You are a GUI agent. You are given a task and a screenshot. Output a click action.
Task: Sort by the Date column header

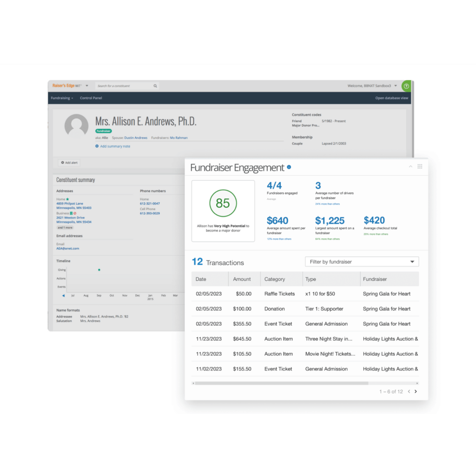click(210, 279)
